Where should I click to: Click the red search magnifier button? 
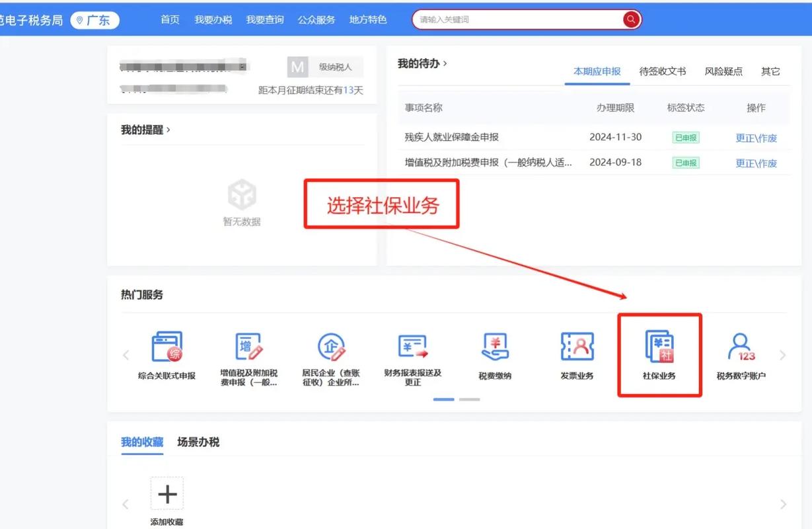[631, 20]
